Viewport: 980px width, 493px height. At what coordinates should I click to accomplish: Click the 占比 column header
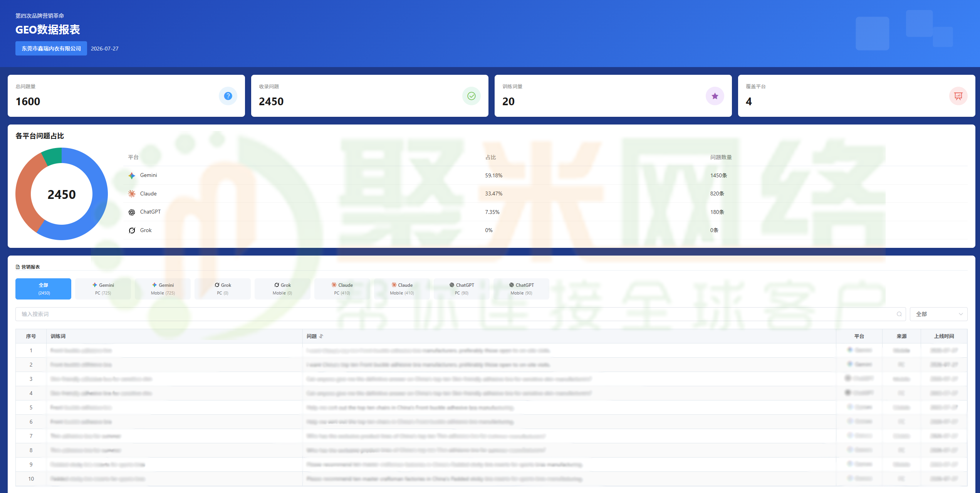(490, 157)
